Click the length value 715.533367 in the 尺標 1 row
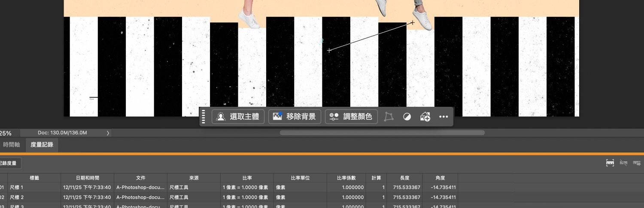644x208 pixels. pyautogui.click(x=407, y=187)
